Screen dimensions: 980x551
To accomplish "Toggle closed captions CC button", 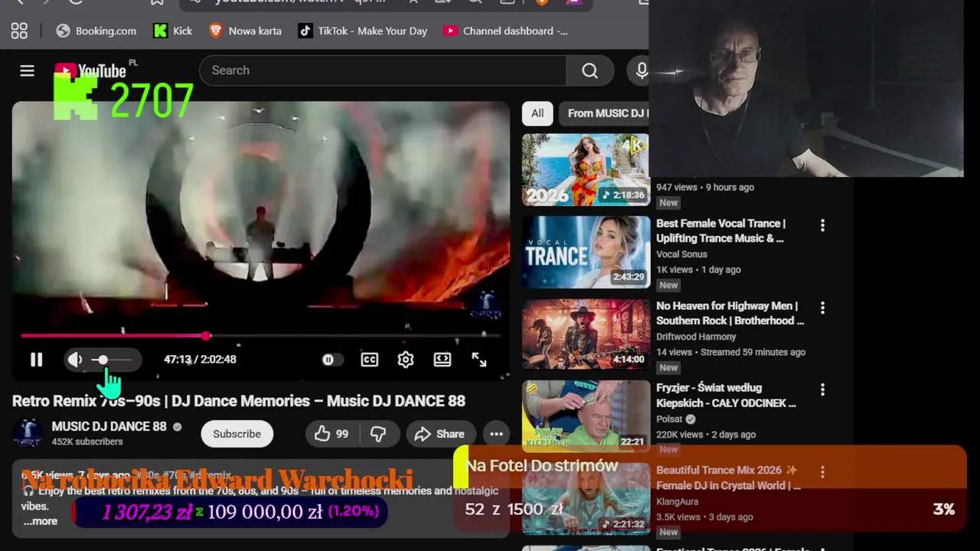I will click(x=369, y=360).
